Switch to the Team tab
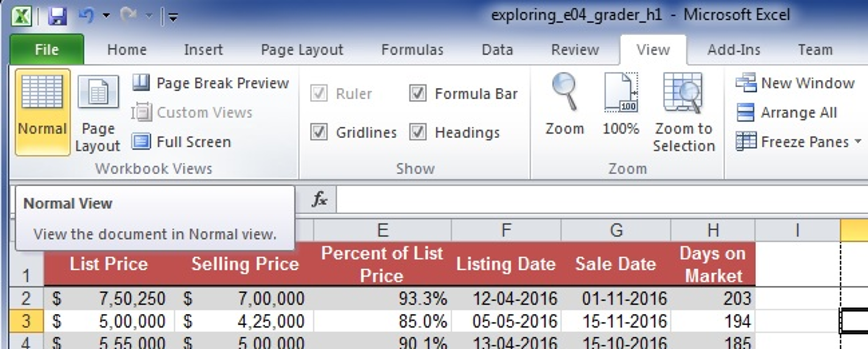Viewport: 868px width, 349px height. [x=815, y=50]
